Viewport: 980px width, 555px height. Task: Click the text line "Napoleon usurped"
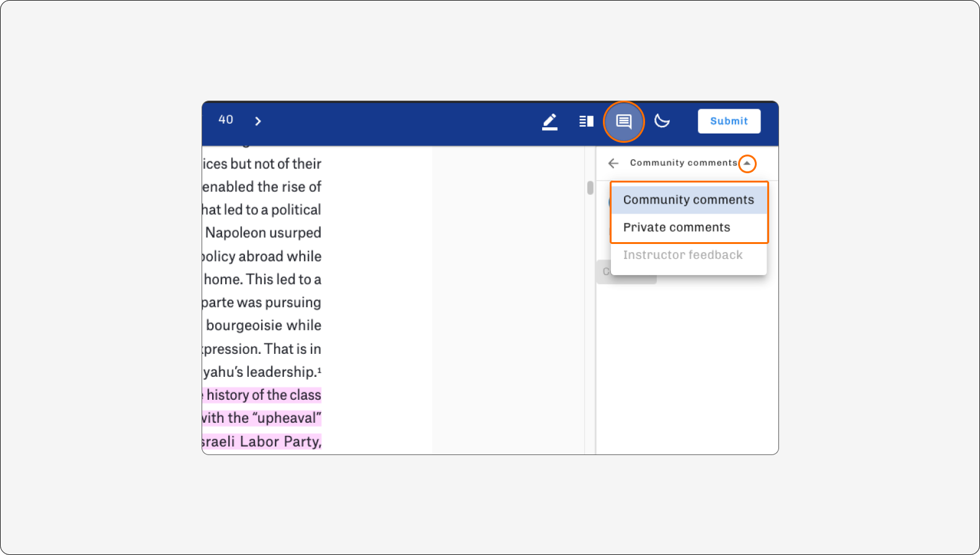click(263, 233)
